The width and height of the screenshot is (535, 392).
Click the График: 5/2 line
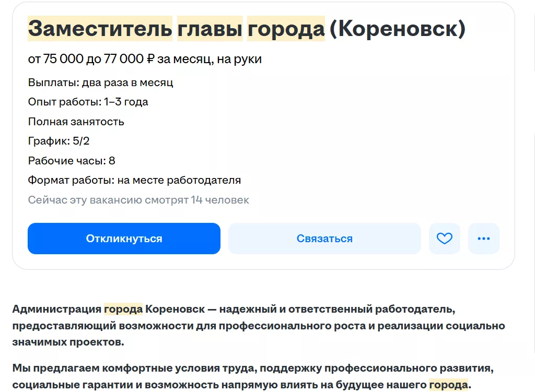pos(59,141)
